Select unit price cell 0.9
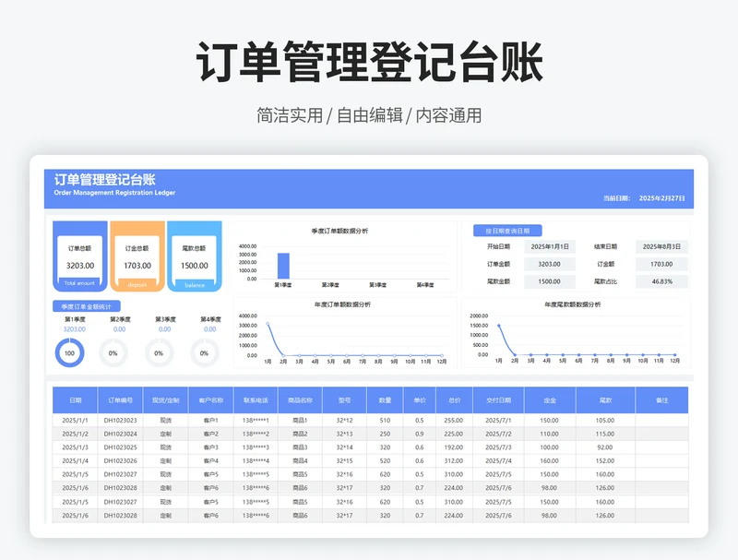This screenshot has width=738, height=560. [420, 434]
